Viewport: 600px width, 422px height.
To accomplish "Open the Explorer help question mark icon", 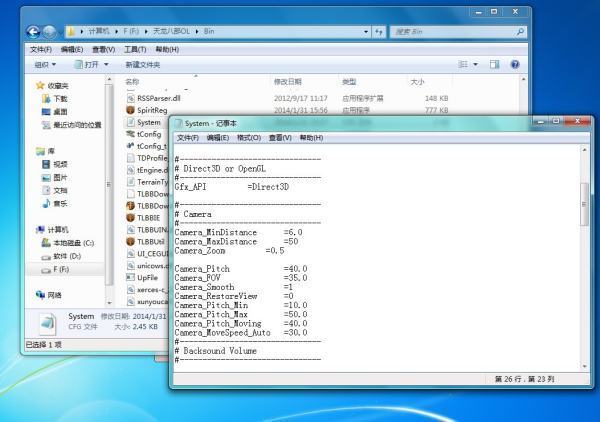I will [x=515, y=64].
